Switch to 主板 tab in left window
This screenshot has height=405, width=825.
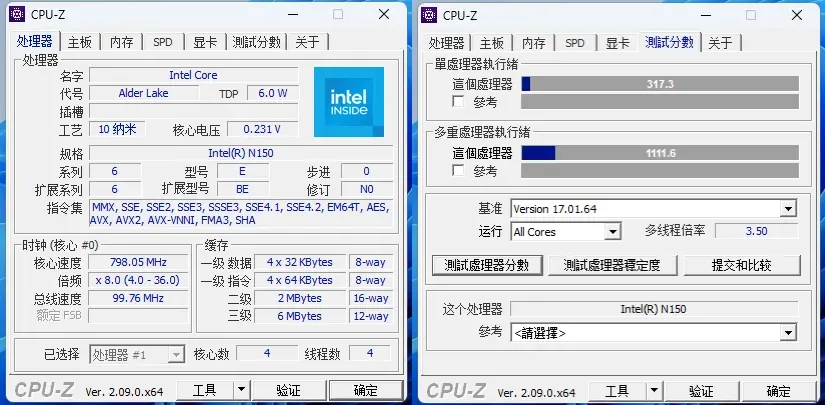point(80,42)
